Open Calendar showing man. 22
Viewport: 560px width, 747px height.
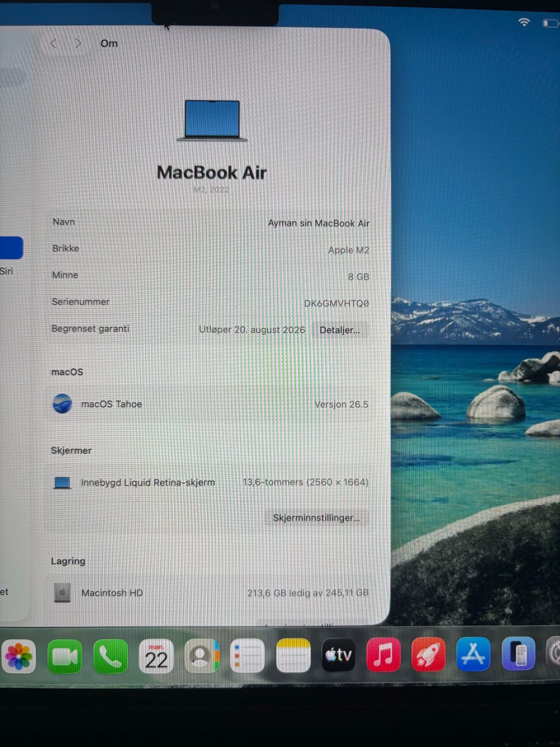pos(156,656)
